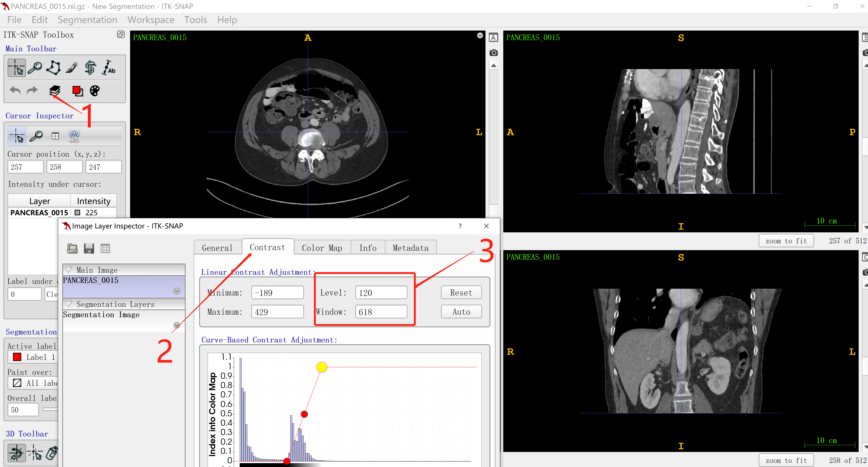Screen dimensions: 868x467
Task: Select the Paintbrush tool
Action: pos(72,68)
